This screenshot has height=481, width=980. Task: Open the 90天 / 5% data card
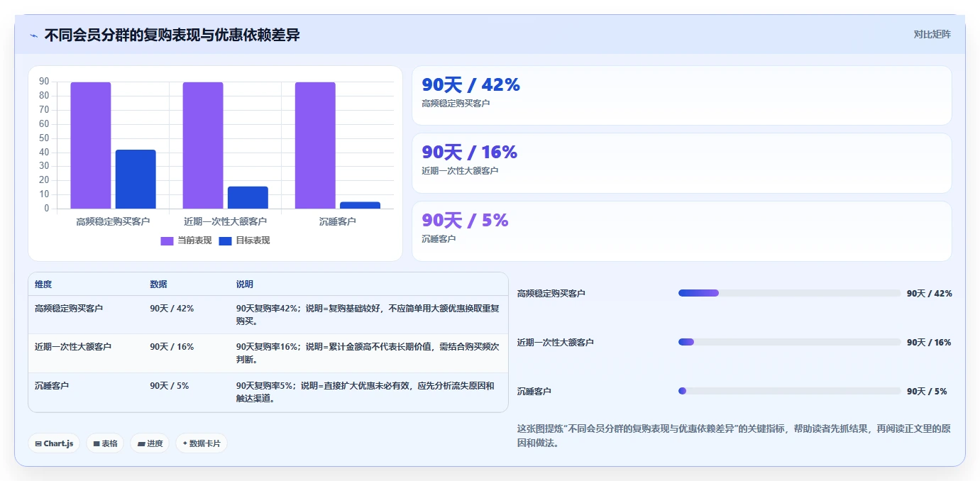tap(681, 231)
